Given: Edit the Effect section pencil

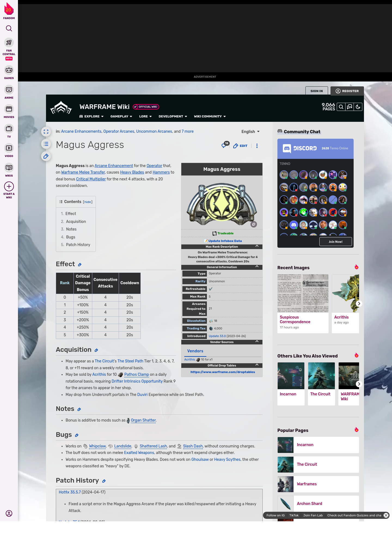Looking at the screenshot, I should point(80,265).
